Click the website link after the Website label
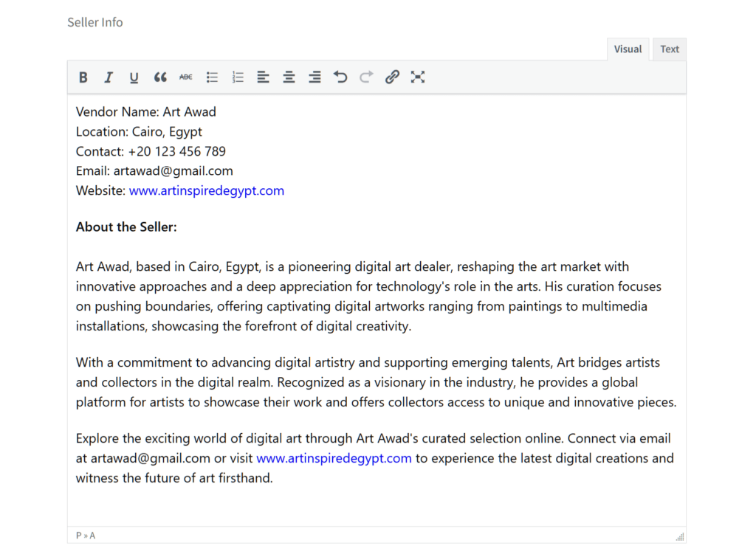Viewport: 756px width, 560px height. [x=206, y=190]
